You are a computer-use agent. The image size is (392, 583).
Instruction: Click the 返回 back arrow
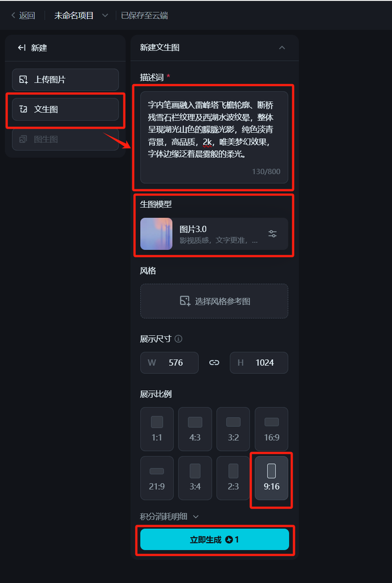[14, 16]
